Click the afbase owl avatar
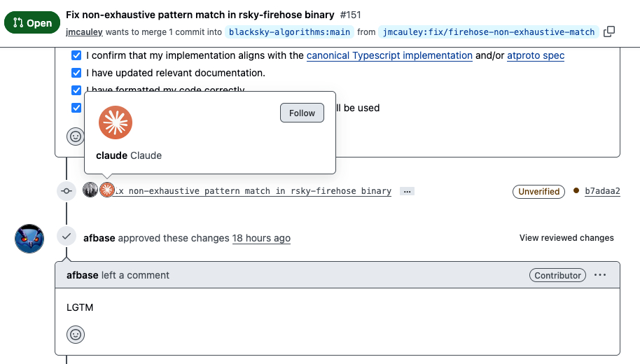Image resolution: width=640 pixels, height=364 pixels. coord(29,239)
